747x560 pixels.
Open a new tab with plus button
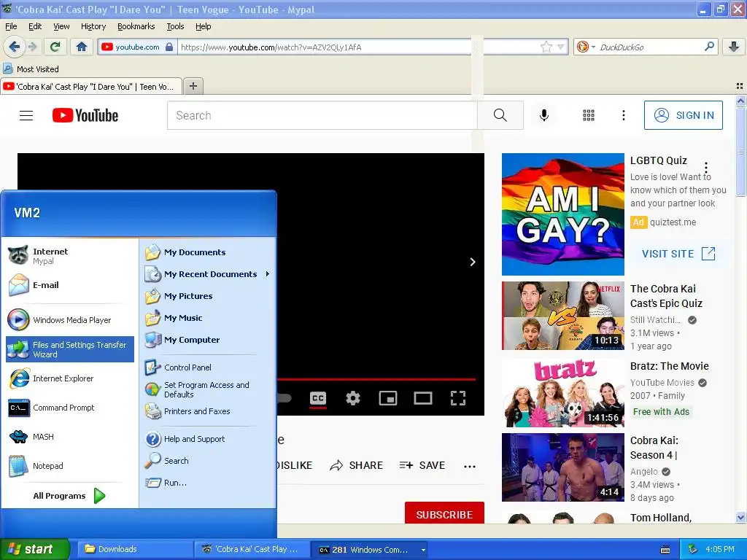pos(193,86)
